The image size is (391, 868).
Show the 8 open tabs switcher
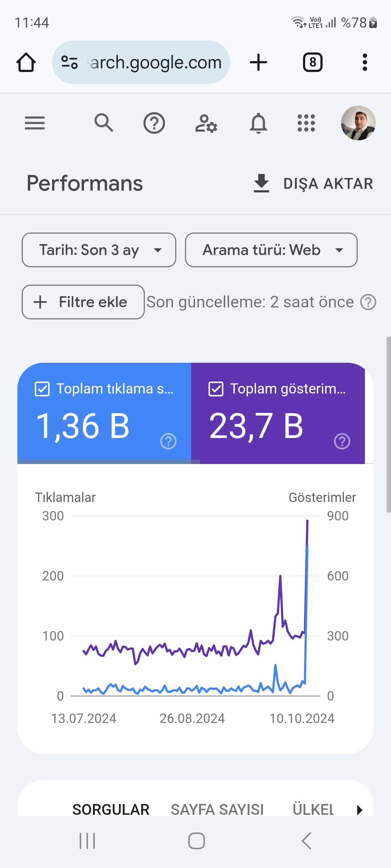[x=313, y=62]
